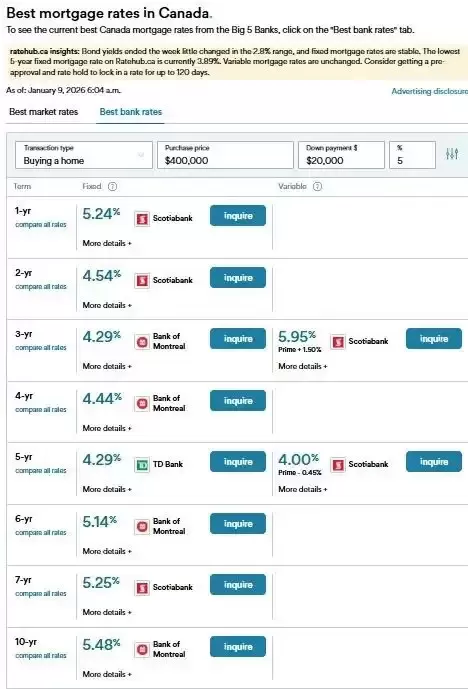Expand More details for 1-yr fixed rate
This screenshot has width=468, height=689.
107,243
